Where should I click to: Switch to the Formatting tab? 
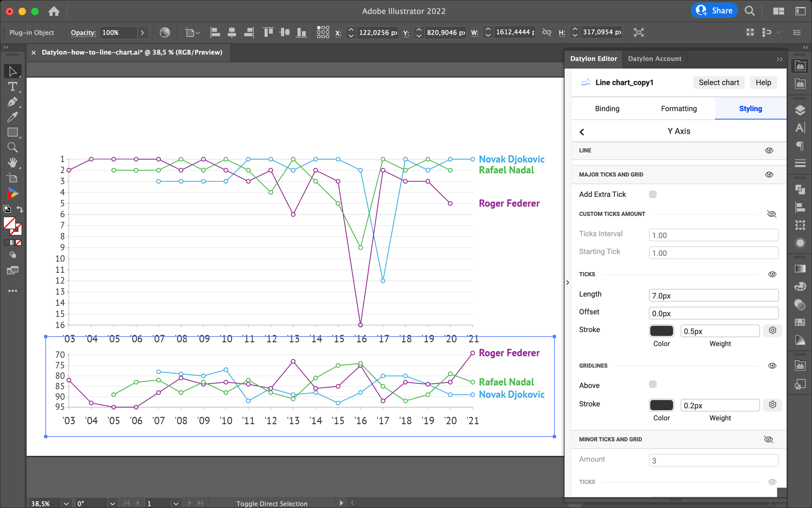pos(678,108)
